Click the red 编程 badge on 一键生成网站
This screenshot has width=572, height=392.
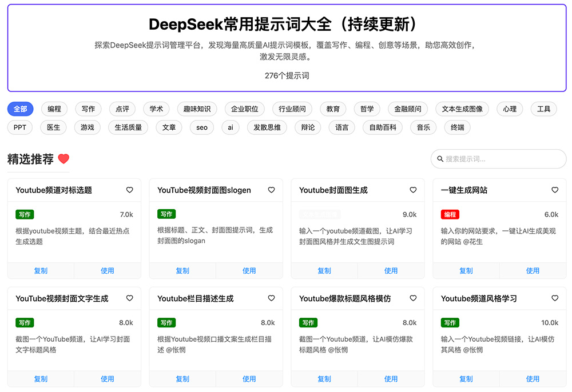[450, 215]
